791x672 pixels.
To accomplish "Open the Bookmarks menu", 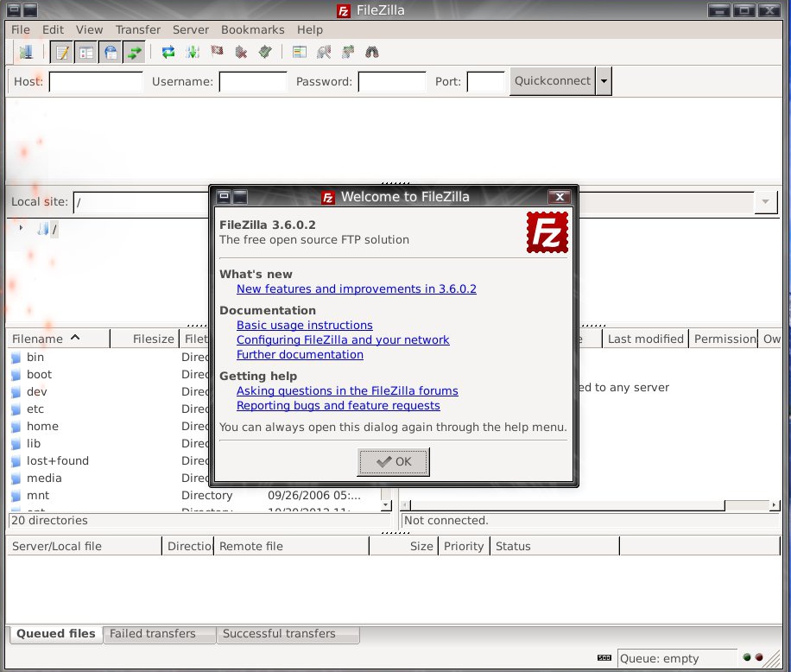I will [258, 29].
